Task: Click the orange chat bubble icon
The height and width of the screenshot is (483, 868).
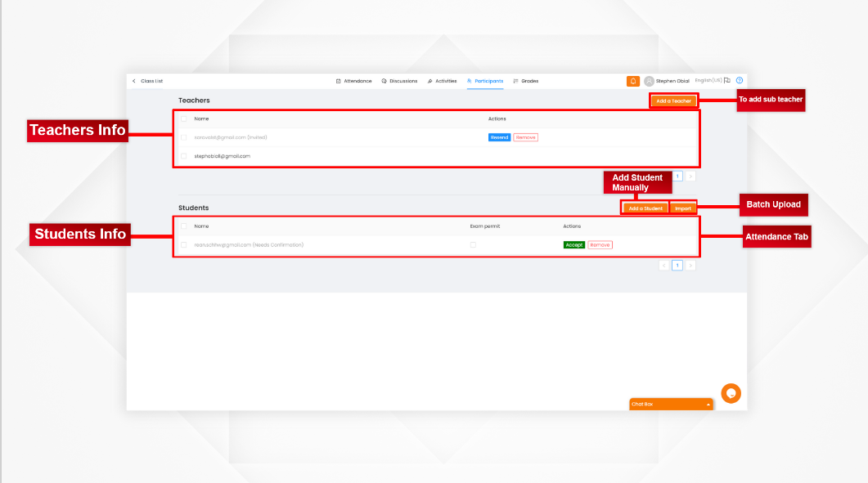Action: click(731, 393)
